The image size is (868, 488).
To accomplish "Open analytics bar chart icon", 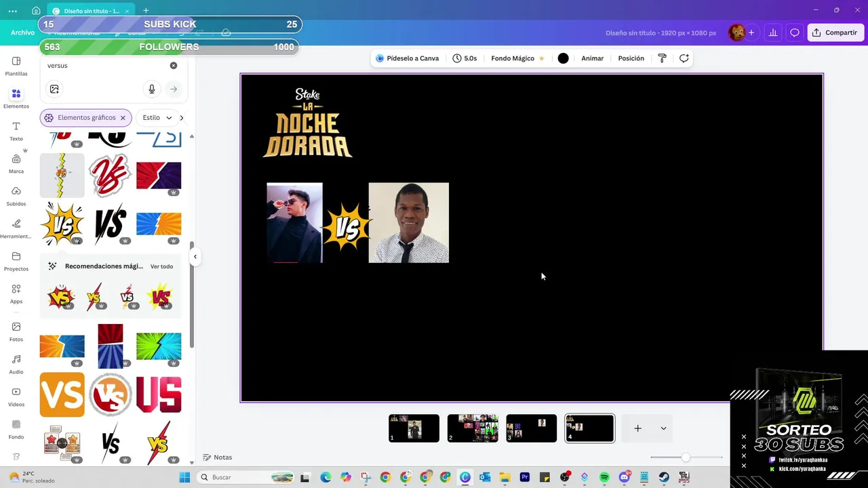I will pos(772,33).
